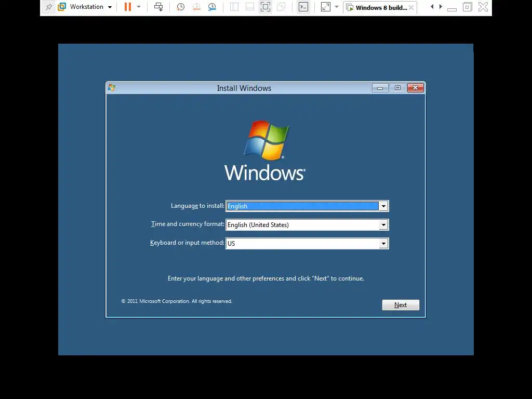Open the Workstation menu

coord(85,7)
